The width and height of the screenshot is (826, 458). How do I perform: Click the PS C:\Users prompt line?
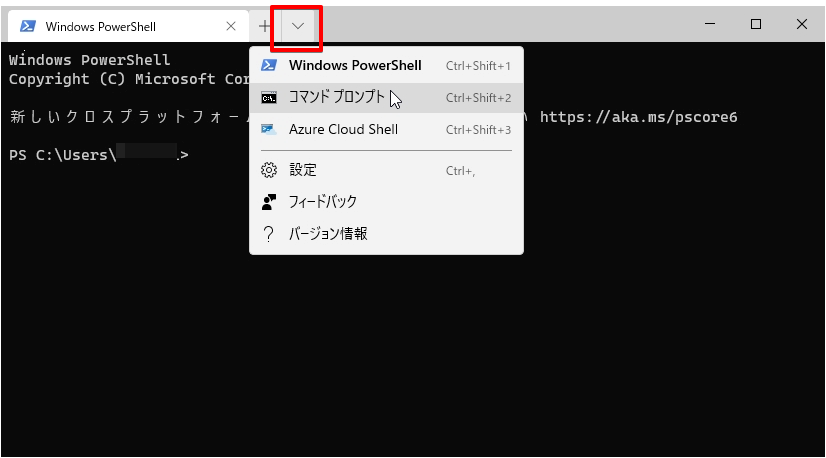coord(99,155)
